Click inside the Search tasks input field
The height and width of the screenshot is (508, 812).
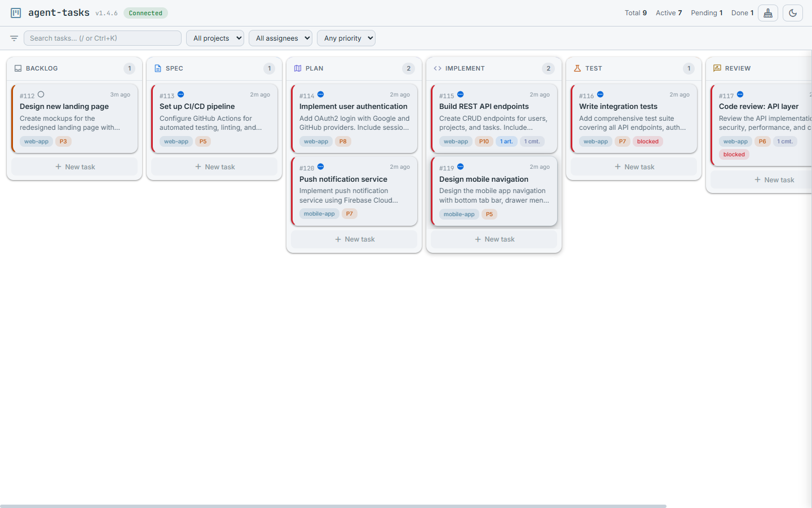[102, 38]
